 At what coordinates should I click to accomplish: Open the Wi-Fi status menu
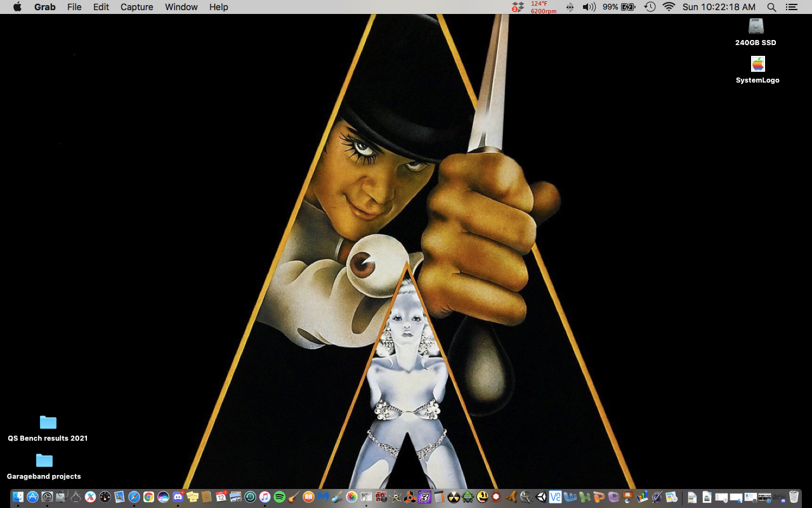[x=669, y=7]
